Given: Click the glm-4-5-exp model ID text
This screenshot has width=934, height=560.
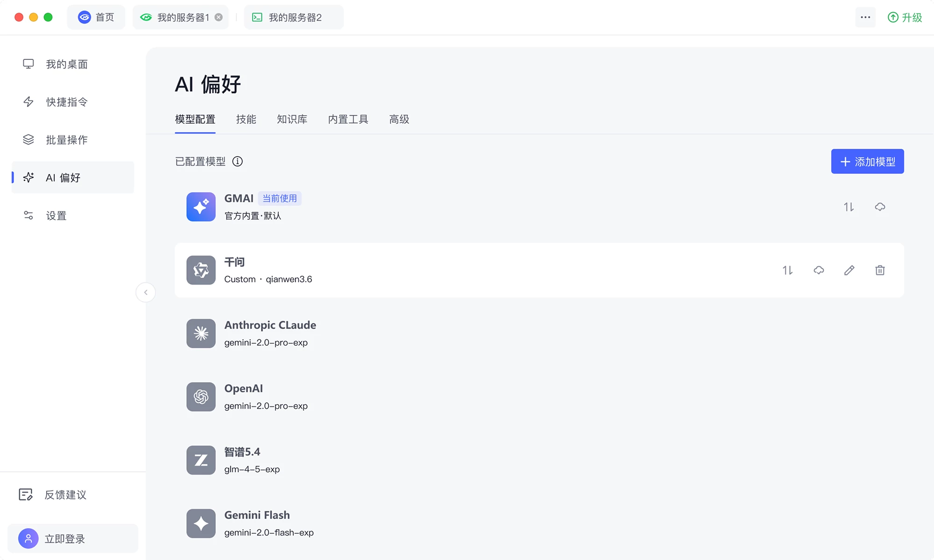Looking at the screenshot, I should coord(252,469).
